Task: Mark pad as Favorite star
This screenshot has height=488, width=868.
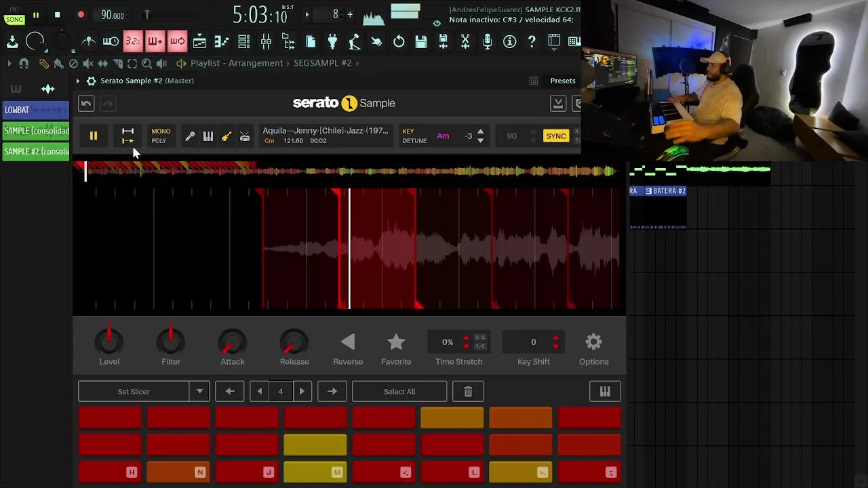Action: (x=396, y=342)
